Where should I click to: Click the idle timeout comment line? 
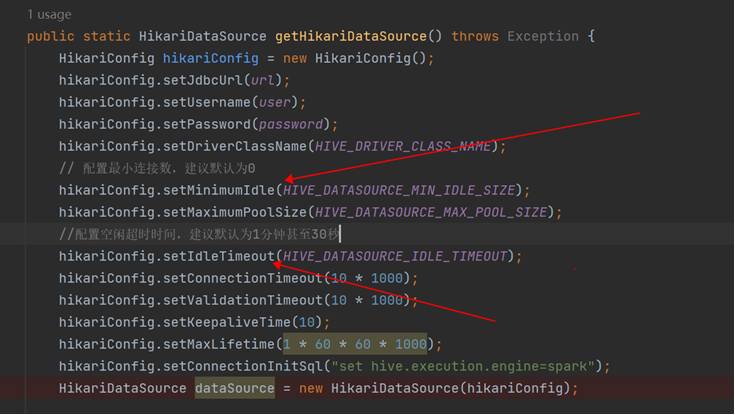point(199,234)
